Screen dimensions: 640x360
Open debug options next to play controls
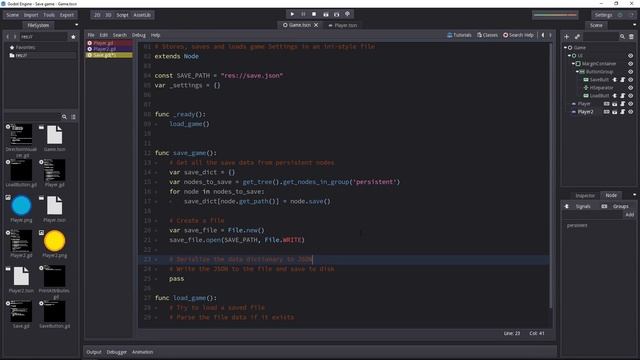point(347,14)
